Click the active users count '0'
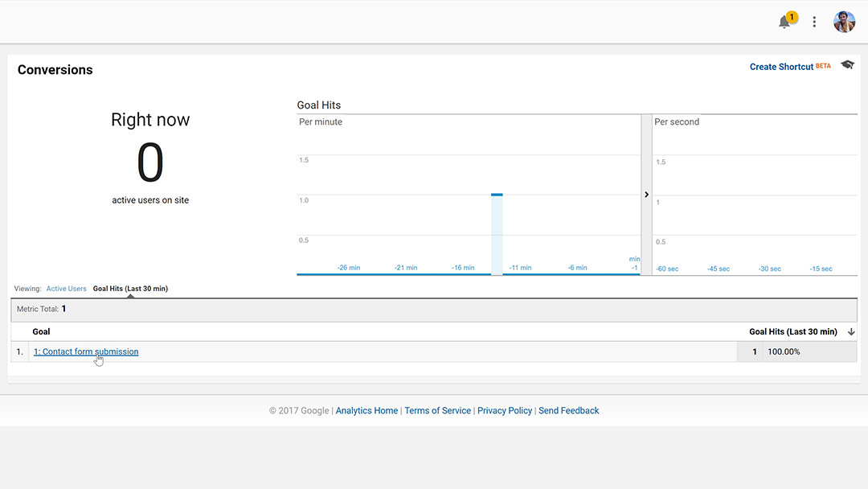The height and width of the screenshot is (489, 868). click(x=150, y=162)
